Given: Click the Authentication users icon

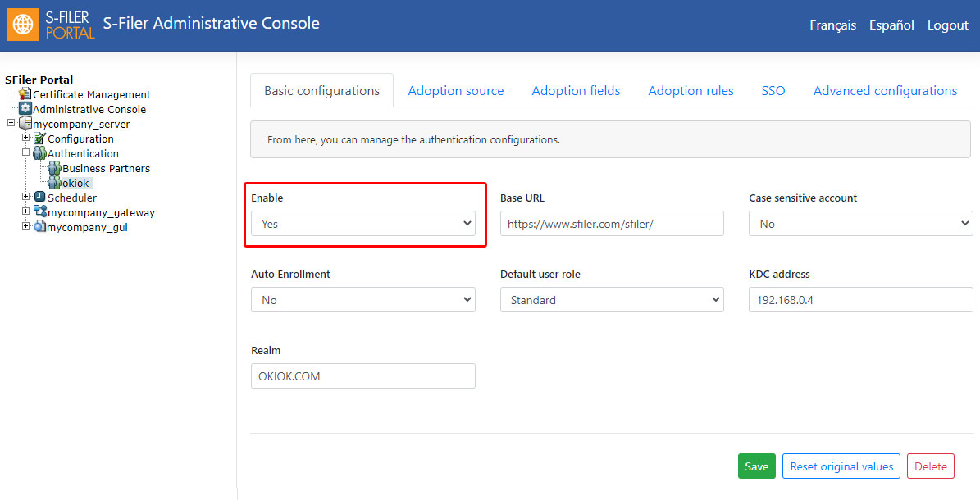Looking at the screenshot, I should pyautogui.click(x=40, y=153).
